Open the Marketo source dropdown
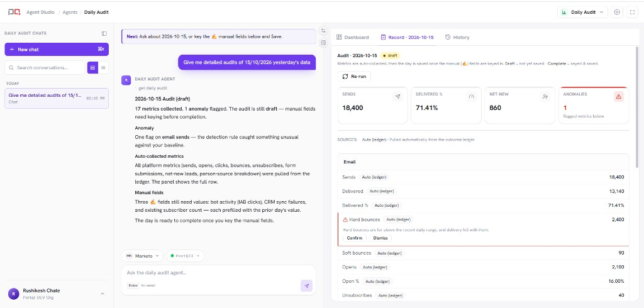Viewport: 644px width, 308px height. coord(142,255)
